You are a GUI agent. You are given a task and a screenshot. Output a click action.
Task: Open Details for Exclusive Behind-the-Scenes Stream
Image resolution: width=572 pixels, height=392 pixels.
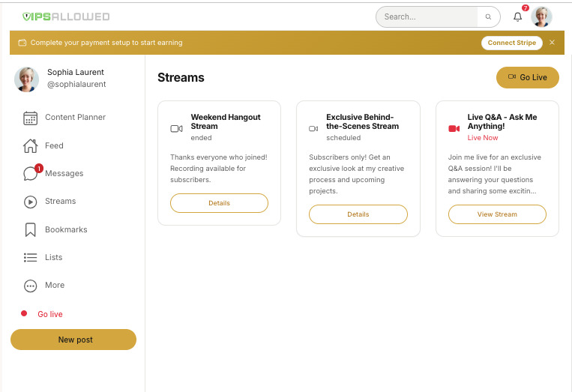tap(358, 214)
